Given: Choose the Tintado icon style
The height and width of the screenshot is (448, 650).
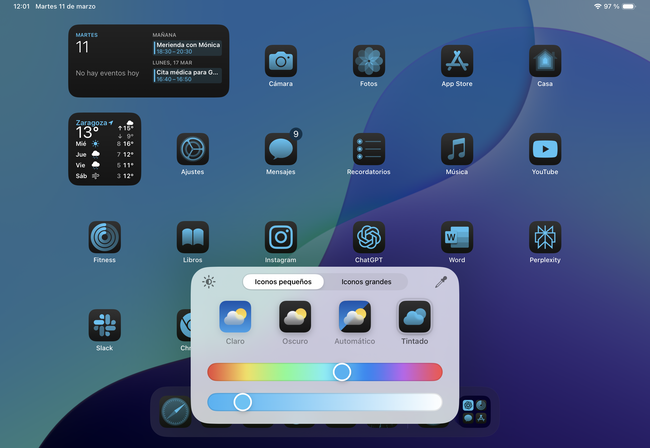Looking at the screenshot, I should pyautogui.click(x=415, y=317).
